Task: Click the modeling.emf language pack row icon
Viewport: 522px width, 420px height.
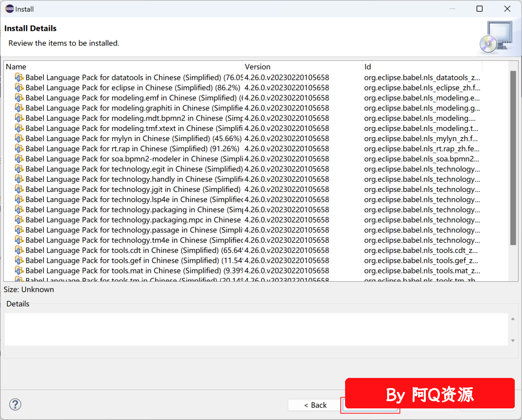Action: (x=19, y=98)
